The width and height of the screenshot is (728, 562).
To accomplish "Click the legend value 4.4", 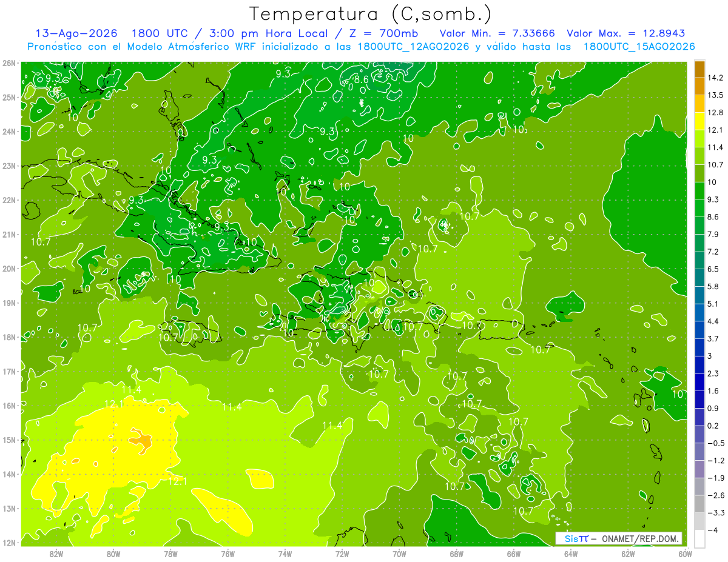I will [x=713, y=321].
